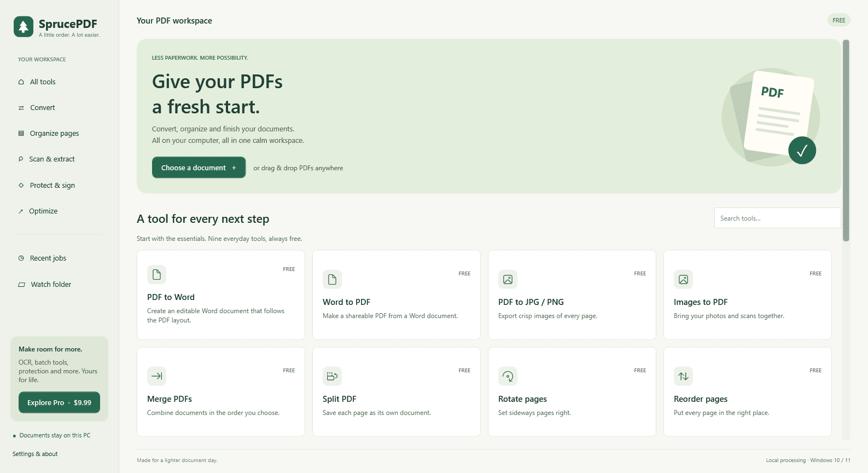Click 'A tool for every next step' heading
Screen dimensions: 868x473
tap(203, 219)
